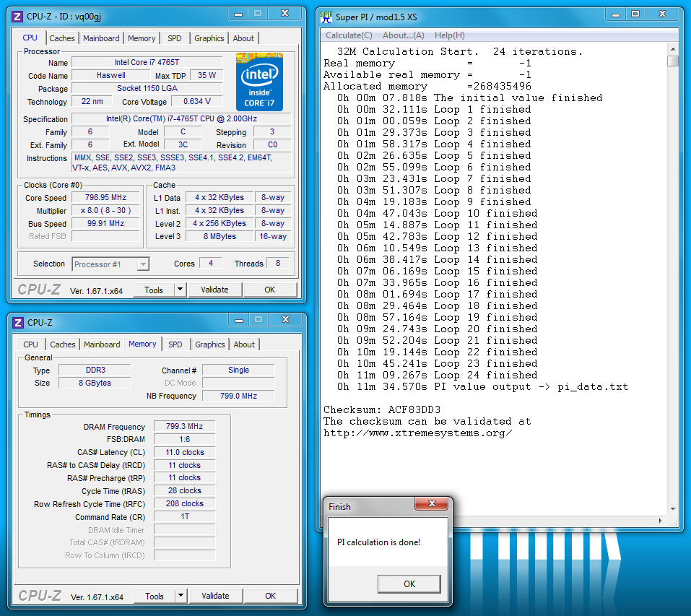Open Tools dropdown arrow in bottom CPU-Z window
Screen dimensions: 691x616
pyautogui.click(x=181, y=596)
